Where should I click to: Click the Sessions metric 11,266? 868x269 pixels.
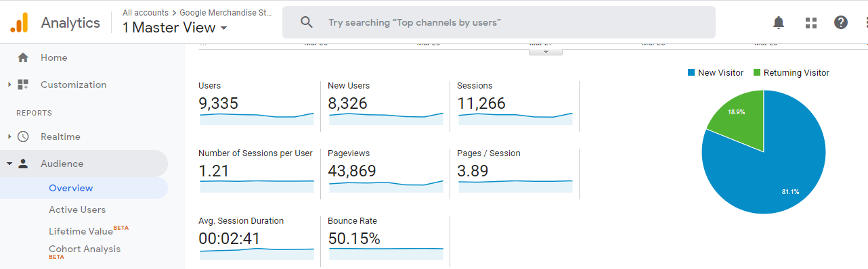481,103
